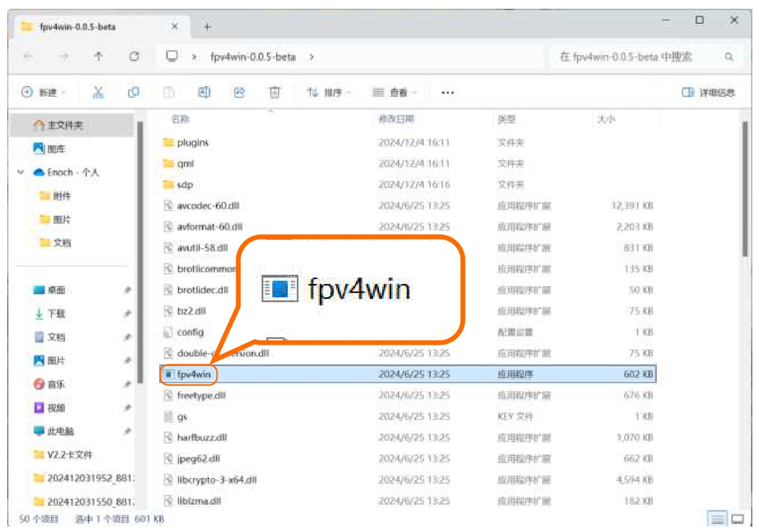Screen dimensions: 759x532
Task: Open the view (查看) dropdown
Action: click(394, 93)
